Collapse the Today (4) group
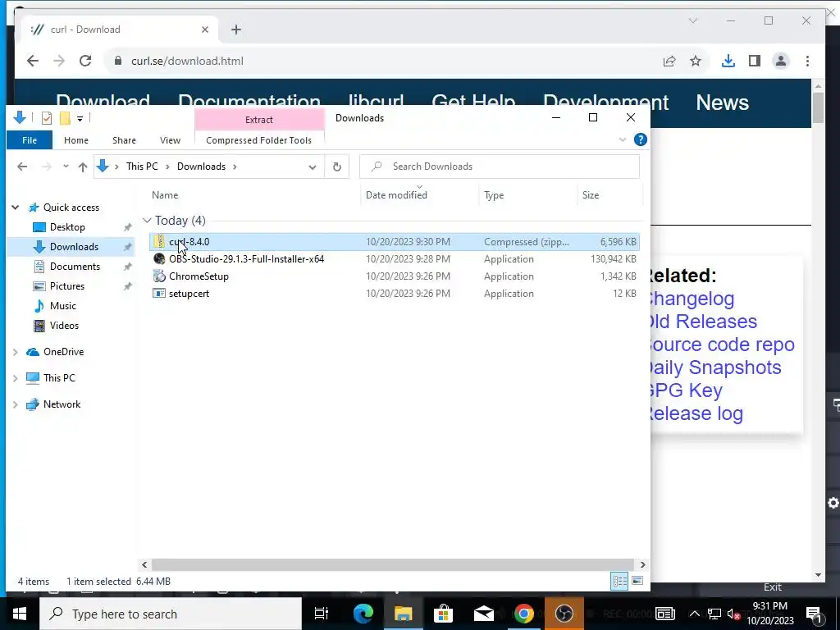Screen dimensions: 840x630 click(148, 221)
